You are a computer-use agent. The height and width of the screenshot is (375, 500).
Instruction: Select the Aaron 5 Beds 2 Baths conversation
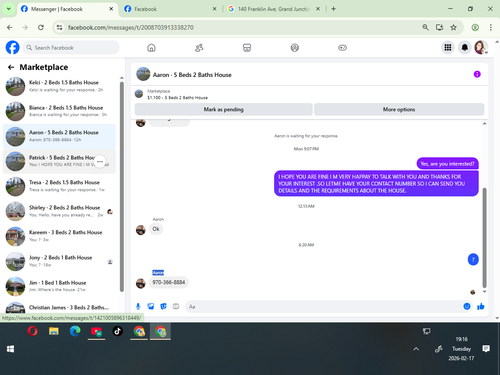point(59,136)
